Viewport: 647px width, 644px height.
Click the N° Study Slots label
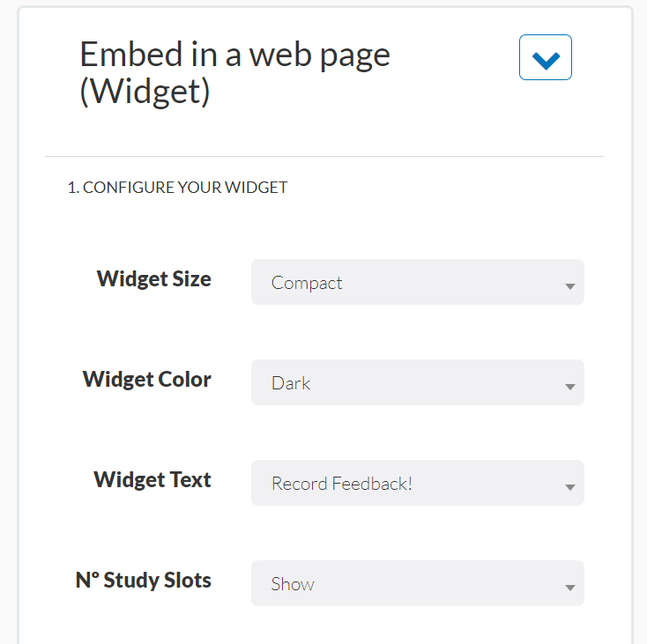click(144, 581)
